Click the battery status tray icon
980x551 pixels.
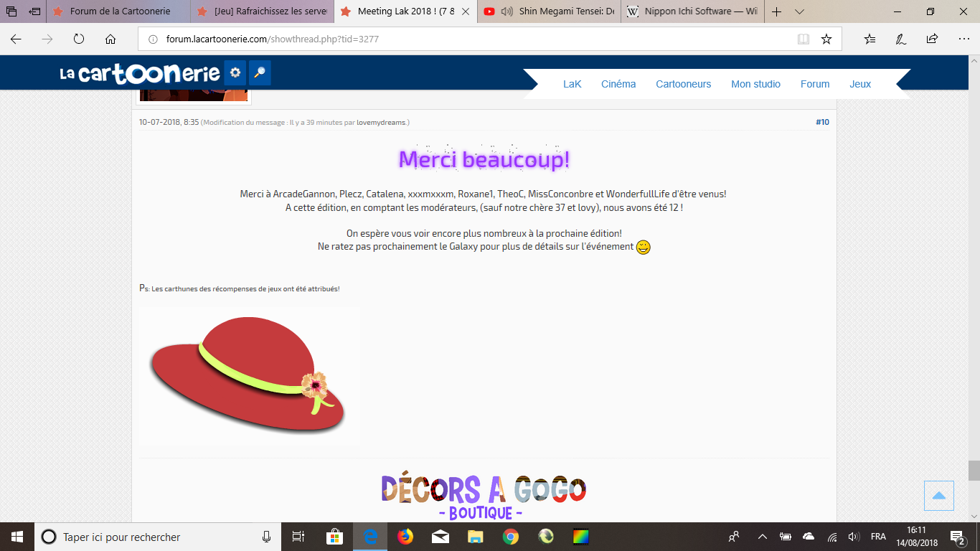786,537
